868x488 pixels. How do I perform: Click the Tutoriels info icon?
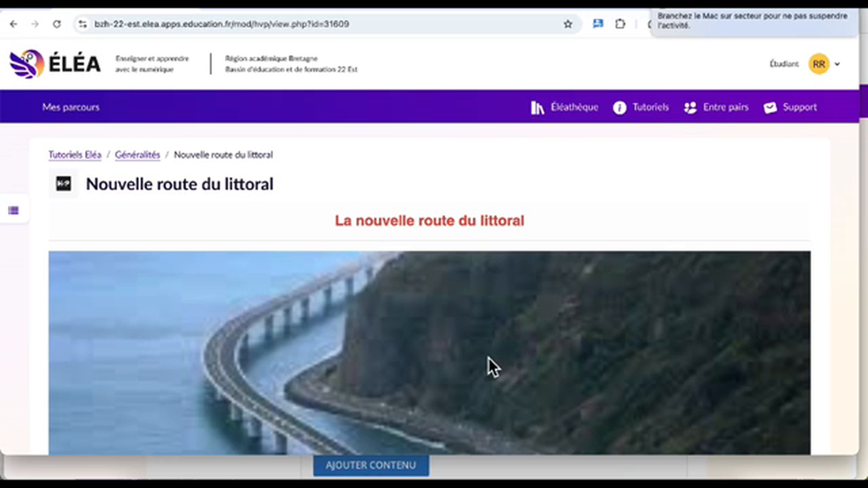(619, 108)
